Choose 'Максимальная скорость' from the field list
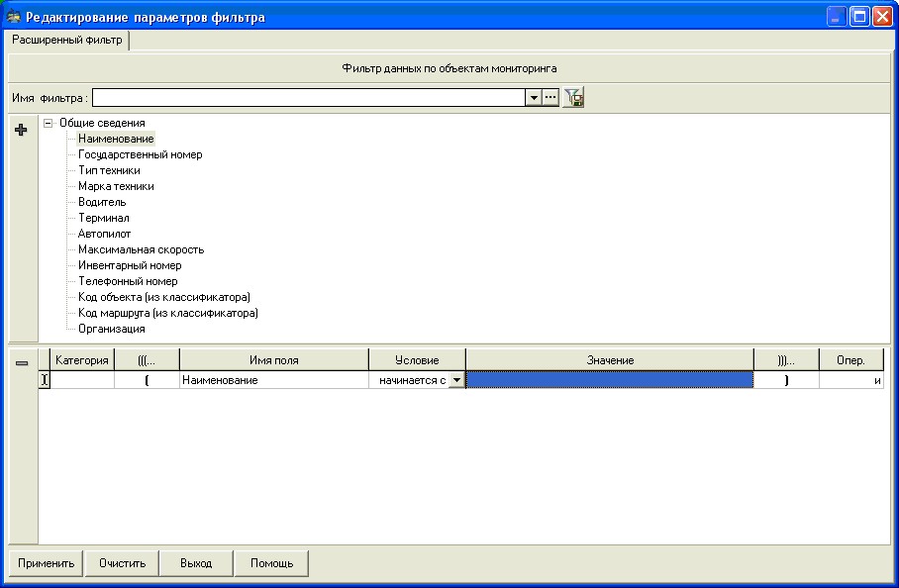The image size is (899, 588). [x=141, y=249]
